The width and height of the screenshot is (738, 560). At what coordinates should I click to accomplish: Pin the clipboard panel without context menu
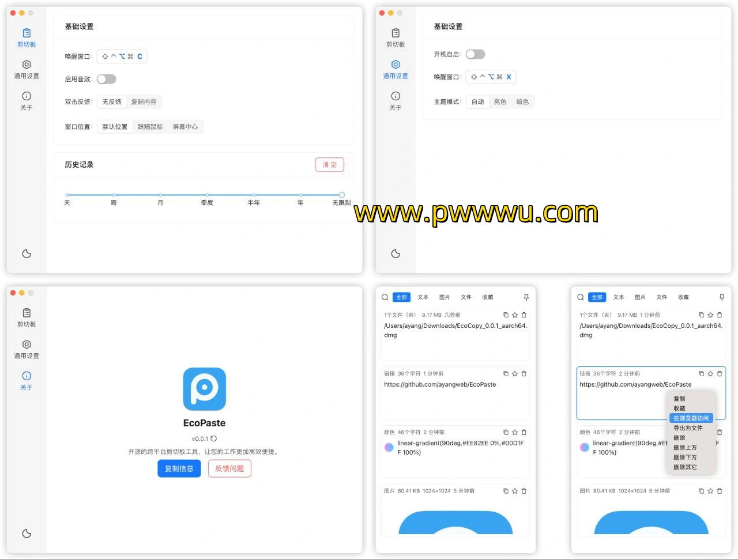tap(526, 297)
